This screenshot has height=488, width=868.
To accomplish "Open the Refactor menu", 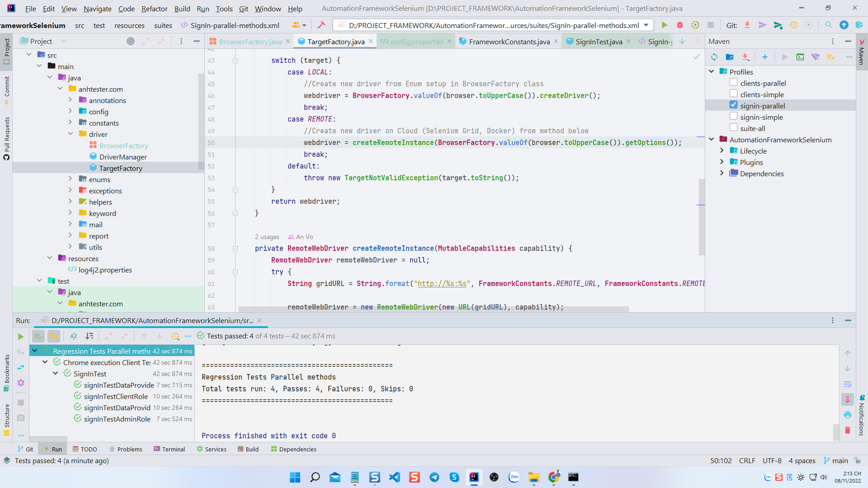I will click(154, 9).
